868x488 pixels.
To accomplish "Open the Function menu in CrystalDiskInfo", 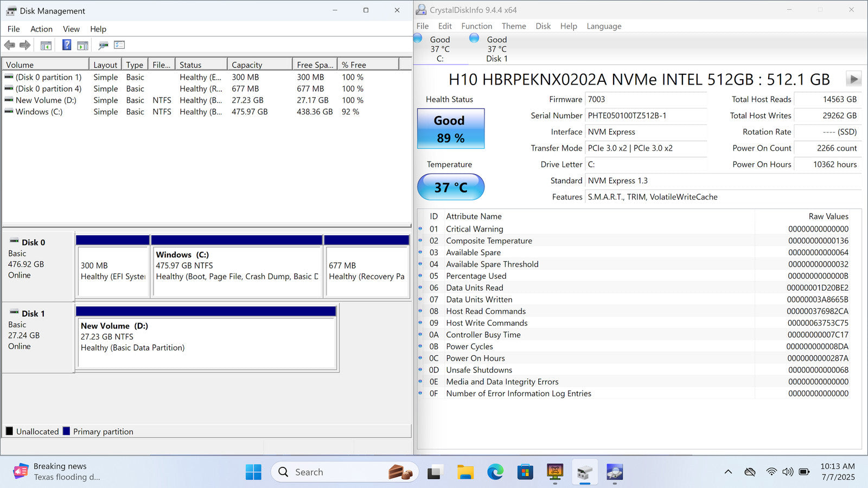I will pyautogui.click(x=477, y=26).
